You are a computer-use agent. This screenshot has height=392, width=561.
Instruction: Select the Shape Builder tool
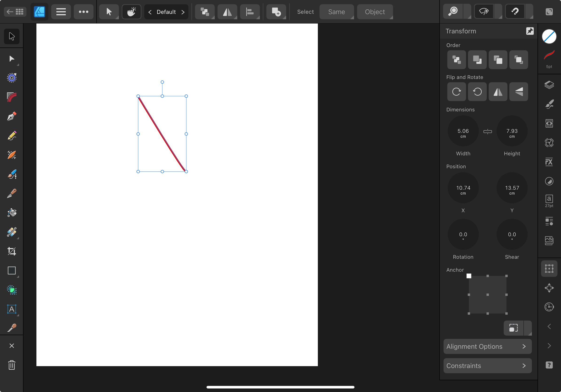point(12,290)
